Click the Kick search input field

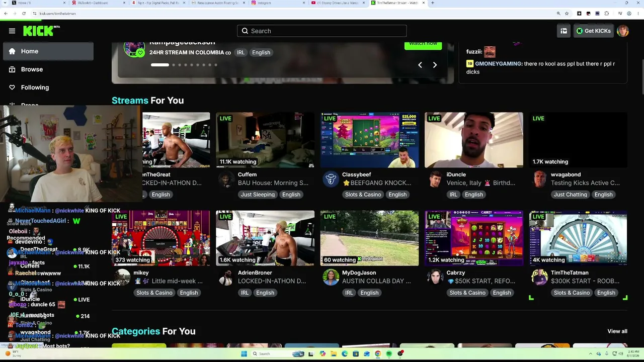(322, 31)
